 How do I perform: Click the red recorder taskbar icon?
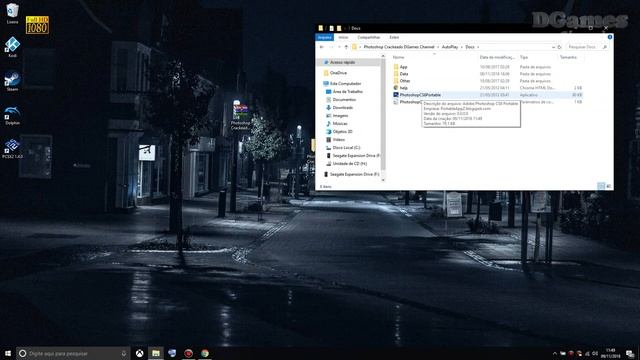coord(188,353)
